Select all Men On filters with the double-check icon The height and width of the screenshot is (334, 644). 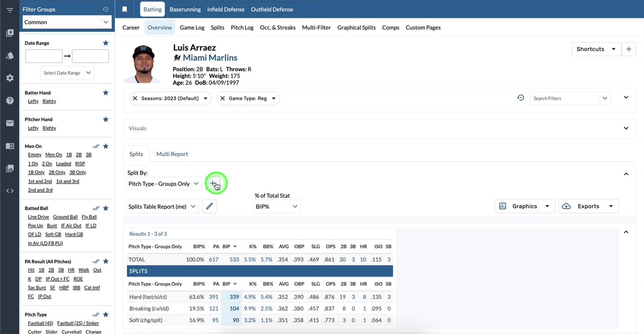coord(96,146)
